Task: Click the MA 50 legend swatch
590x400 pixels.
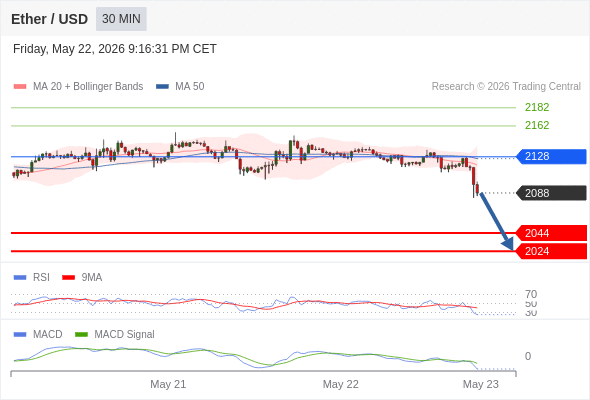Action: 162,87
